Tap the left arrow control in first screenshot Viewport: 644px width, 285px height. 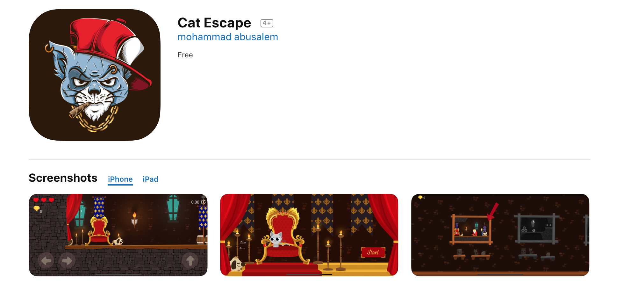46,261
